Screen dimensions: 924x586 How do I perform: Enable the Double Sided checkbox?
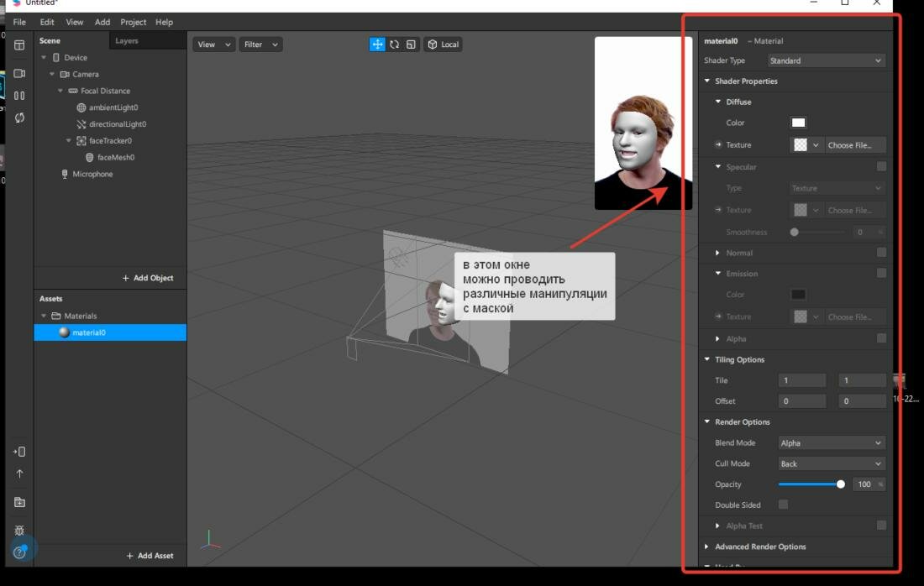coord(783,505)
